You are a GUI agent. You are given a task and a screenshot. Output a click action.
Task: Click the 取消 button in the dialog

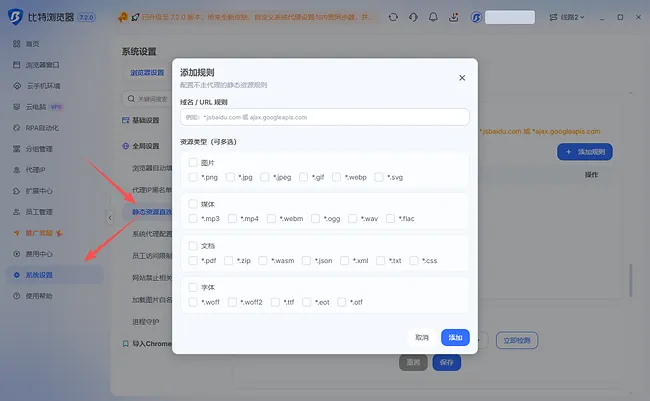pos(422,338)
